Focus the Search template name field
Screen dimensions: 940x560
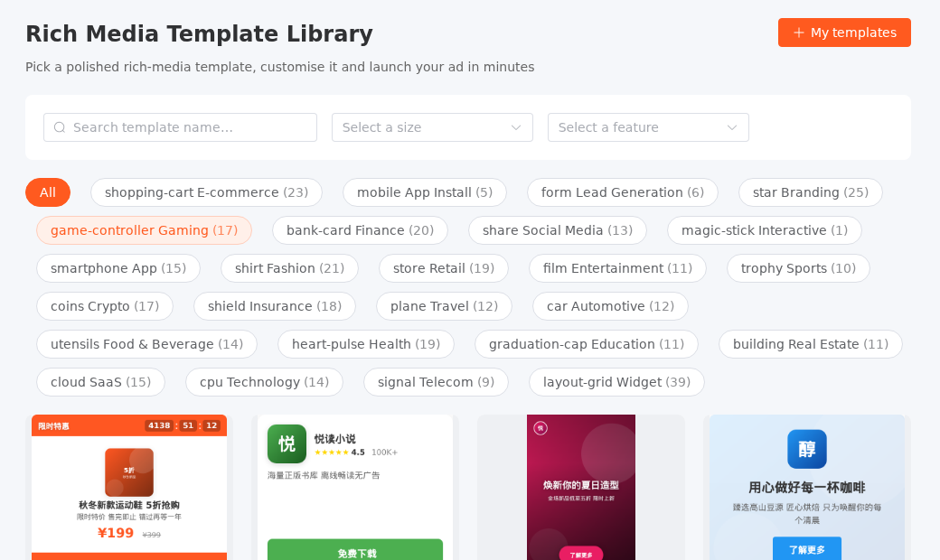(180, 127)
